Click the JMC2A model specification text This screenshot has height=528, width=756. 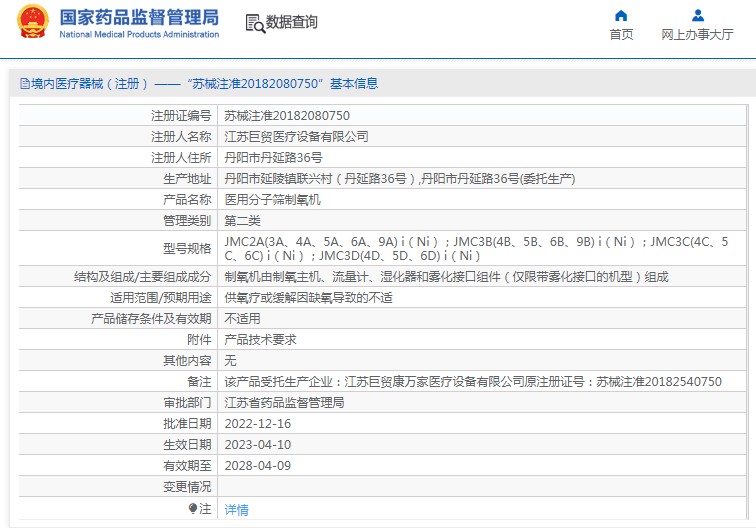tap(476, 248)
